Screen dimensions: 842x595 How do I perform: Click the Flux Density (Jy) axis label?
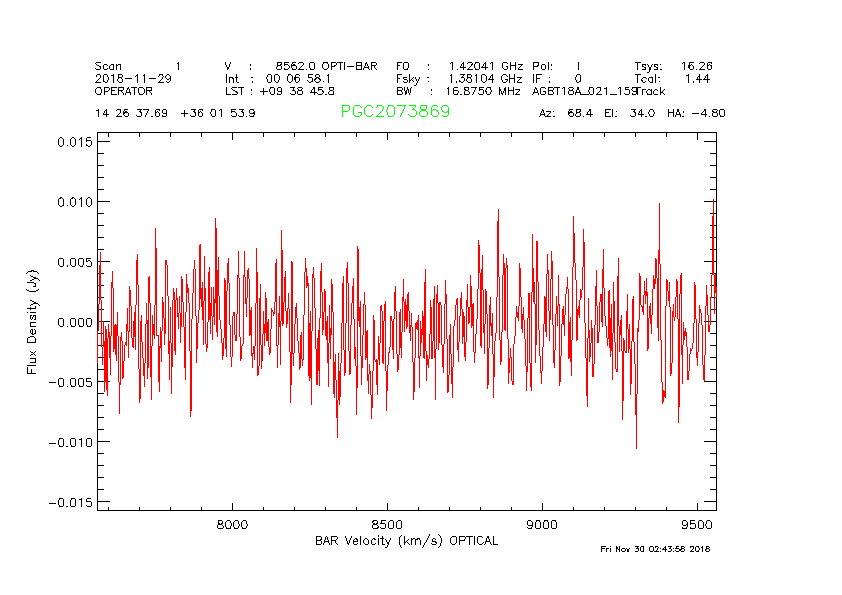coord(33,321)
